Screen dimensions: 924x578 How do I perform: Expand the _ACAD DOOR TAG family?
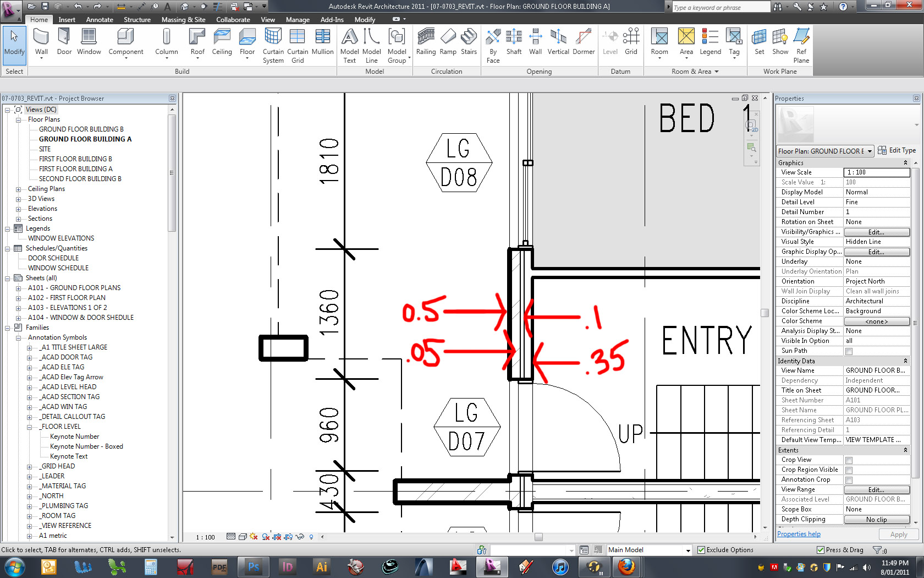[29, 357]
